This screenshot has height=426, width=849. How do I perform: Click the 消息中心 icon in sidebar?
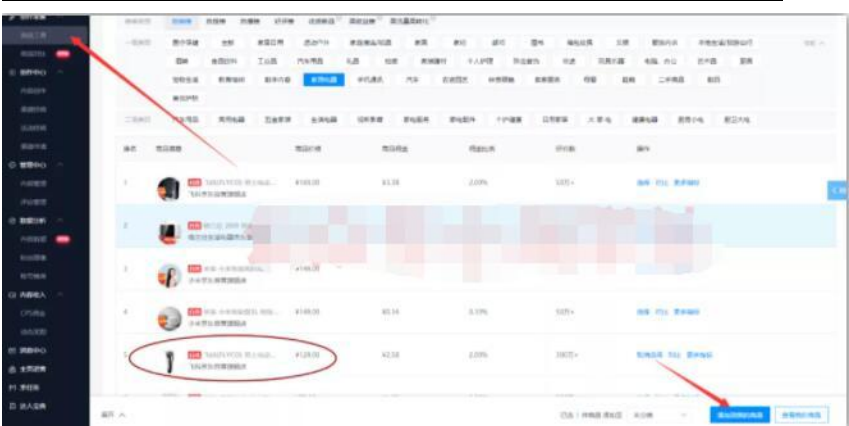coord(11,351)
